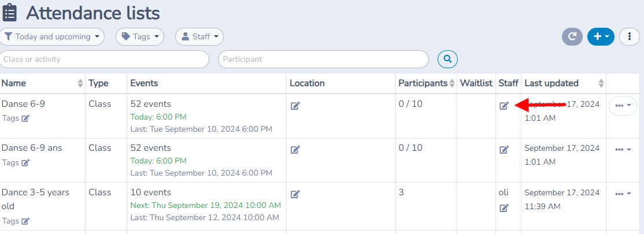The width and height of the screenshot is (644, 234).
Task: Click the 10 events text
Action: [x=151, y=192]
